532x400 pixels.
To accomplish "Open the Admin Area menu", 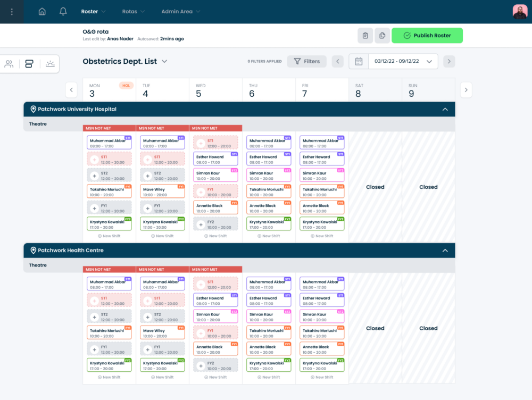I will (x=180, y=12).
